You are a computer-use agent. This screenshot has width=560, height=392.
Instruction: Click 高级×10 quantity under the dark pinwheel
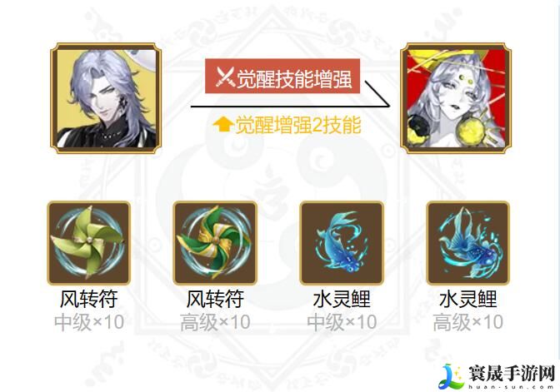pyautogui.click(x=215, y=322)
